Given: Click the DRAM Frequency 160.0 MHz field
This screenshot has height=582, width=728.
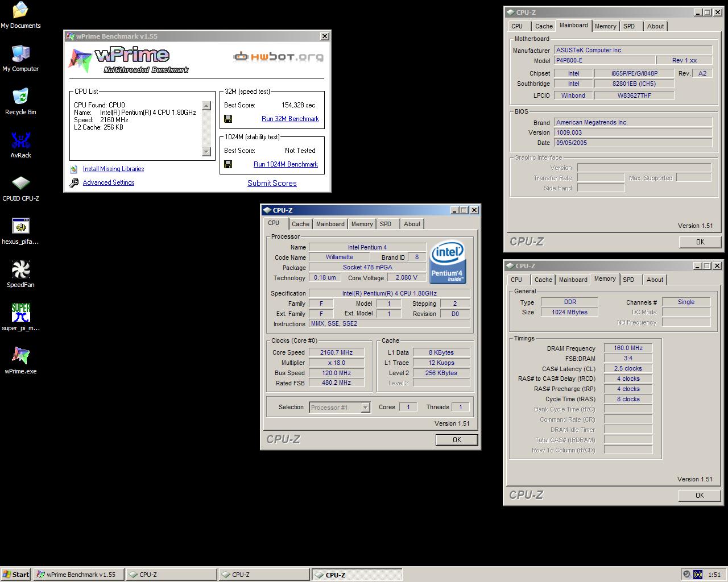Looking at the screenshot, I should coord(628,348).
